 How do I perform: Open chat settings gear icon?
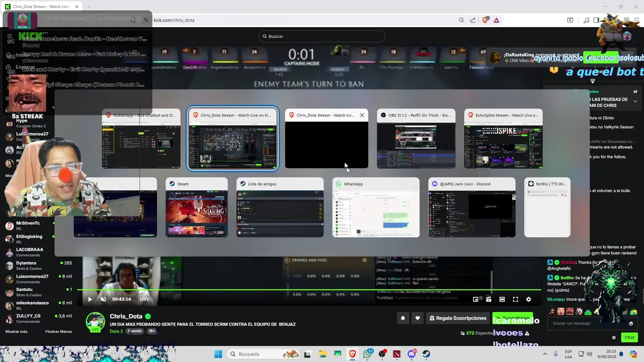(614, 337)
